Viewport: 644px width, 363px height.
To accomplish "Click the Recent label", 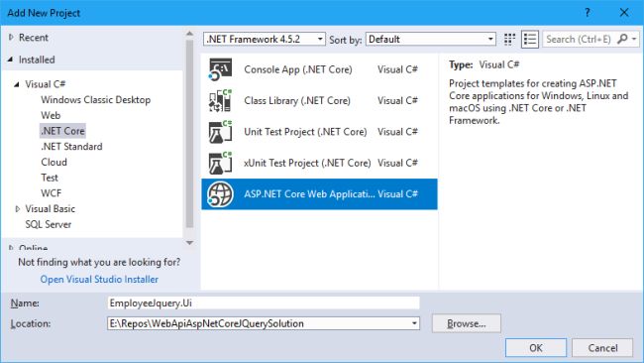I will click(x=34, y=38).
